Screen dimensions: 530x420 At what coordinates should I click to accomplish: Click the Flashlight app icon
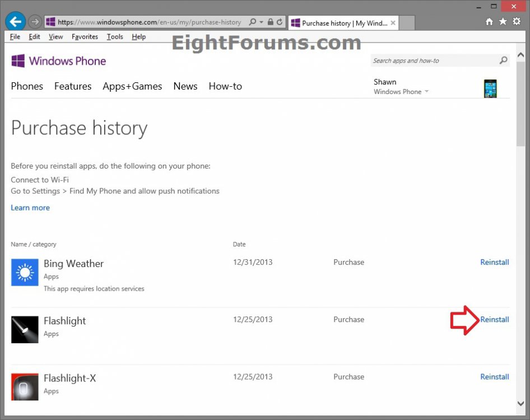[25, 329]
